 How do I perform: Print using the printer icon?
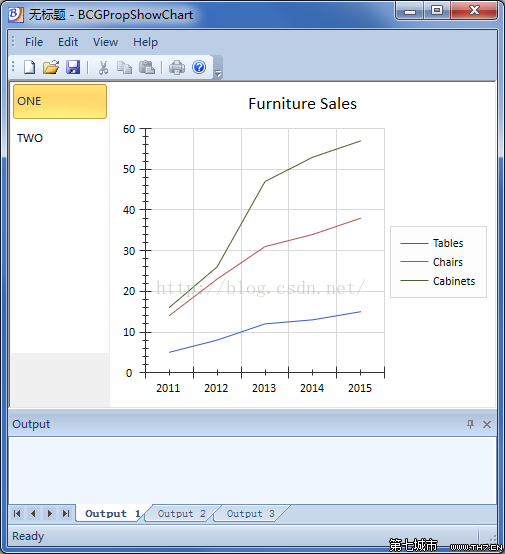(x=177, y=67)
